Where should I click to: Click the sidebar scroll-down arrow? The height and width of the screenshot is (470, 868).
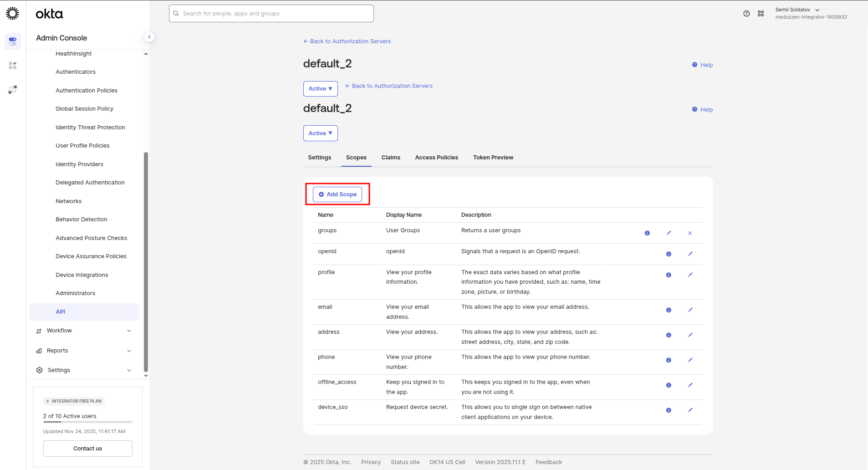pyautogui.click(x=146, y=376)
